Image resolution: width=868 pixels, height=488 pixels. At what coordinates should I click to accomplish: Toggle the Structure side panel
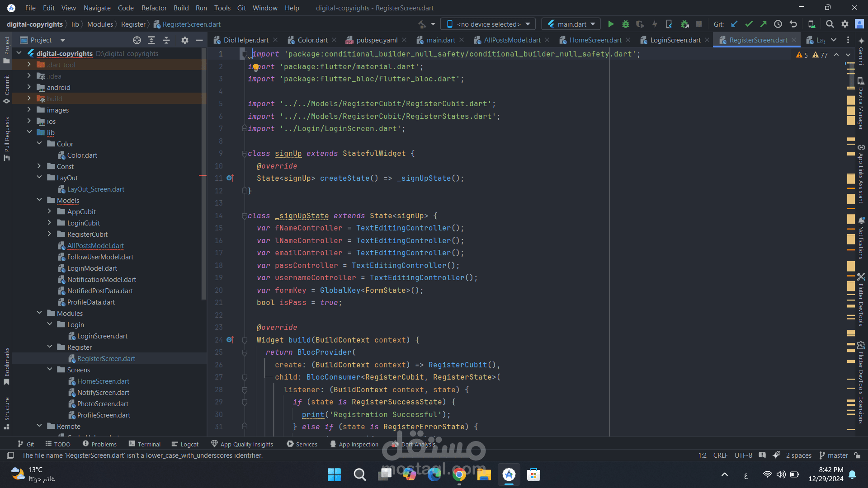point(7,412)
